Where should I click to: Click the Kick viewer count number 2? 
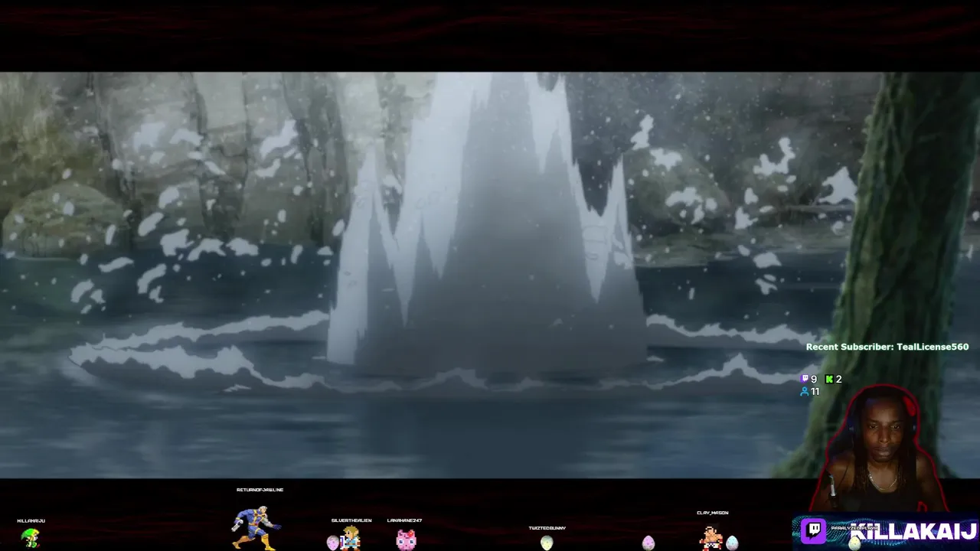pos(838,379)
